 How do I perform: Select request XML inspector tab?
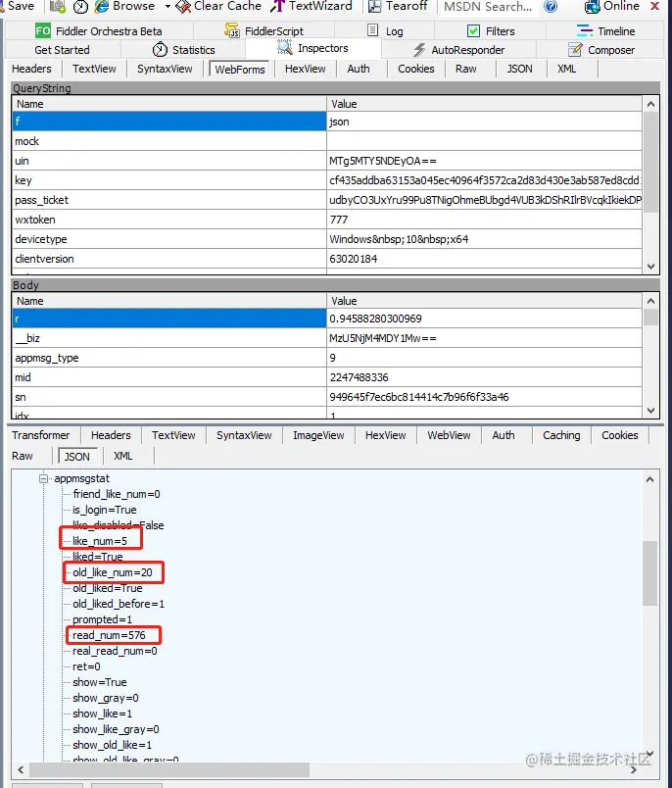pos(567,69)
